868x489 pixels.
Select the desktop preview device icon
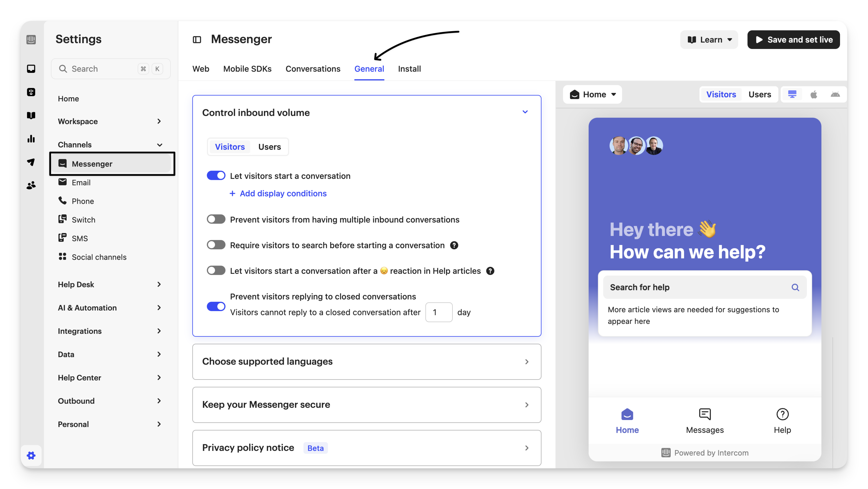pyautogui.click(x=792, y=94)
